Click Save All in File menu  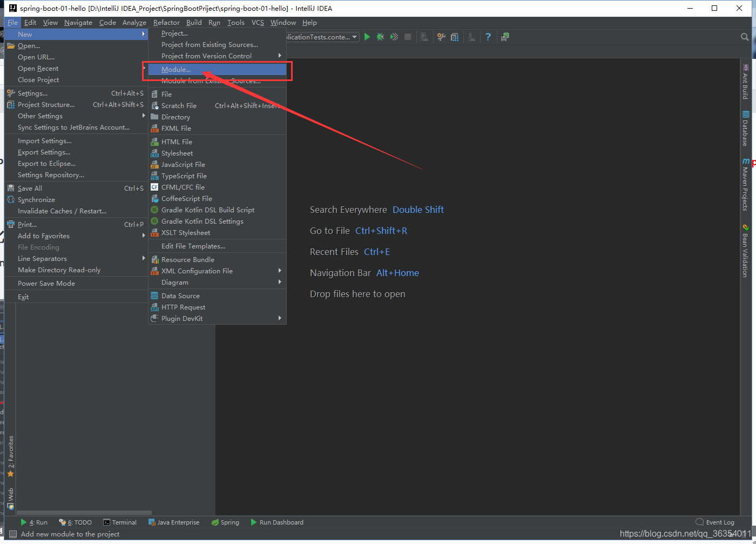coord(76,189)
